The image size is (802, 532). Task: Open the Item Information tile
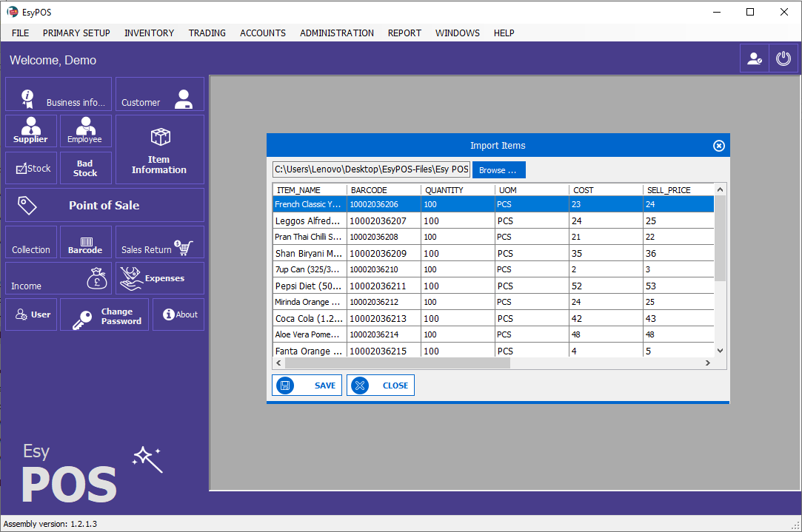click(159, 149)
